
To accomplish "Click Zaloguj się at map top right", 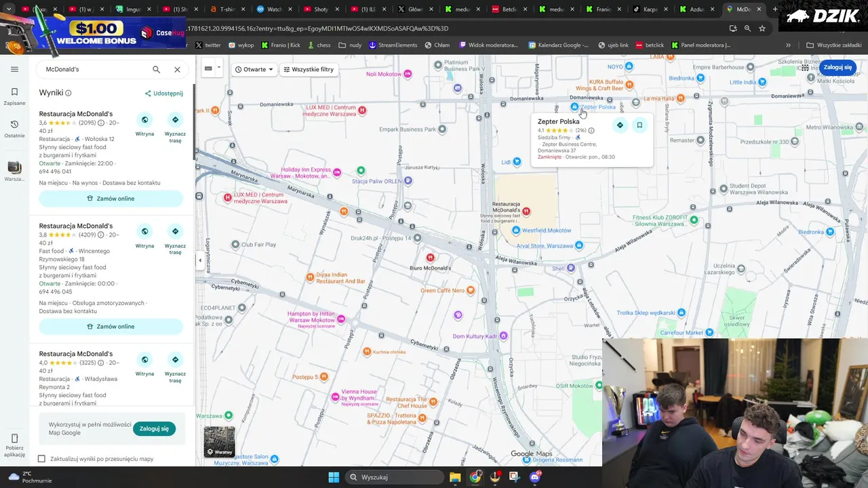I will point(837,68).
